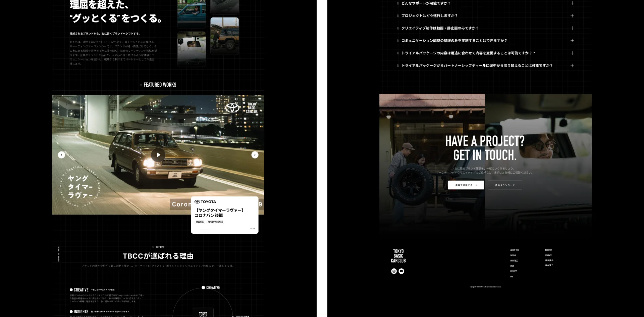Expand the FAQ 'クリエイティブ制作は動画・静止画のみですか？'
The width and height of the screenshot is (644, 317).
pos(486,28)
